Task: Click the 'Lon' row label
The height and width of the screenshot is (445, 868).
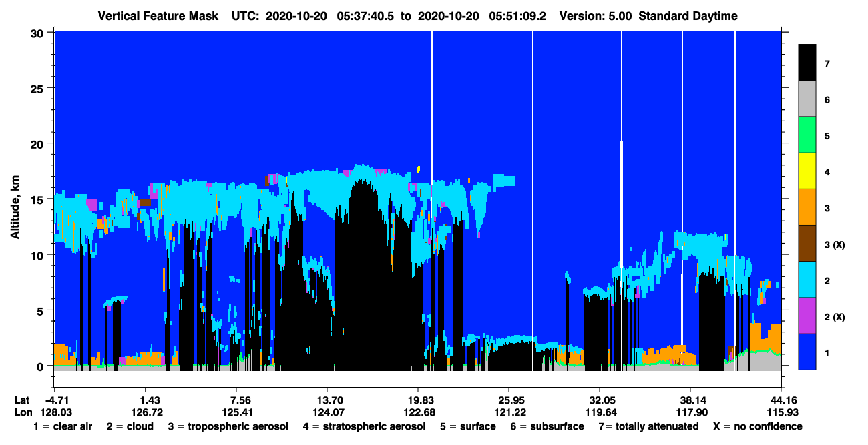Action: (x=23, y=412)
